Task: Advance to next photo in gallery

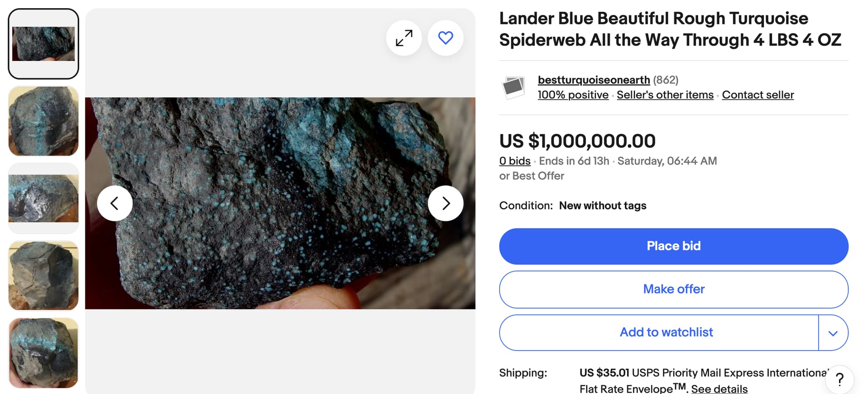Action: [x=445, y=203]
